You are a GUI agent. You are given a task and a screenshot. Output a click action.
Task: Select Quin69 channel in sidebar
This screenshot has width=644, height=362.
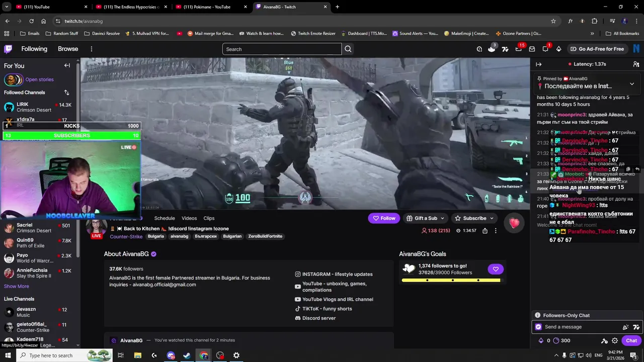pyautogui.click(x=40, y=243)
